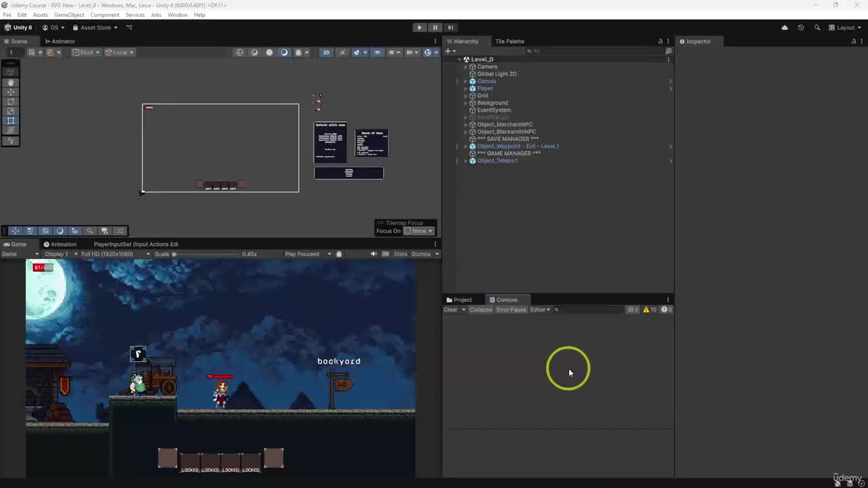The image size is (868, 488).
Task: Select the Move tool in Scene tools
Action: (11, 91)
